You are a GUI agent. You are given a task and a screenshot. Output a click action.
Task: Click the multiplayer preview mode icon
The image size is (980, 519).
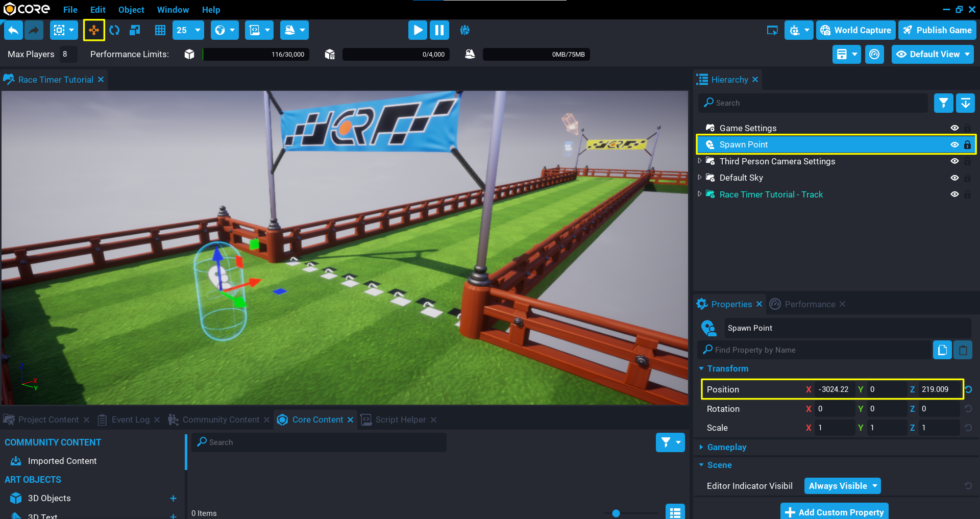(x=464, y=30)
